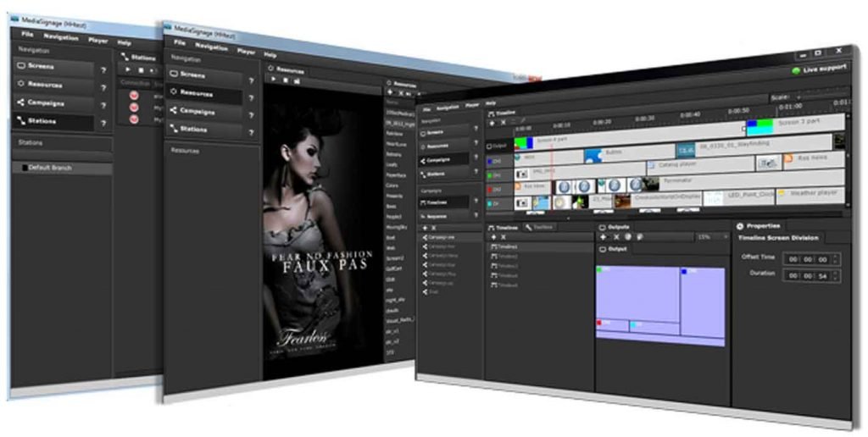868x437 pixels.
Task: Click the green Live support status icon
Action: [796, 71]
